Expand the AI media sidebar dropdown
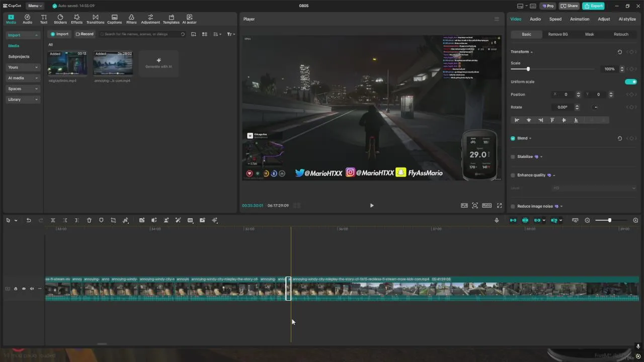The height and width of the screenshot is (362, 644). click(23, 78)
